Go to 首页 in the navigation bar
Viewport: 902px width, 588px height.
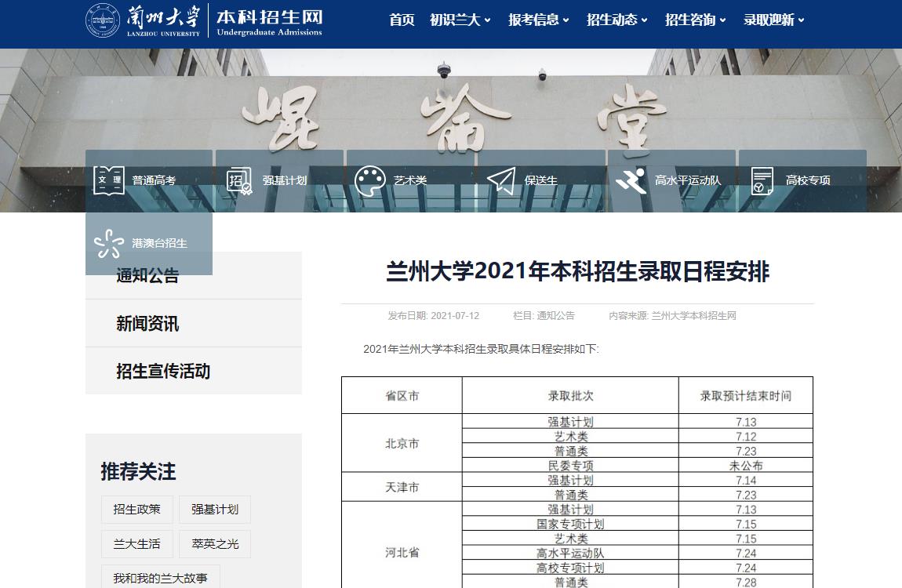coord(402,20)
